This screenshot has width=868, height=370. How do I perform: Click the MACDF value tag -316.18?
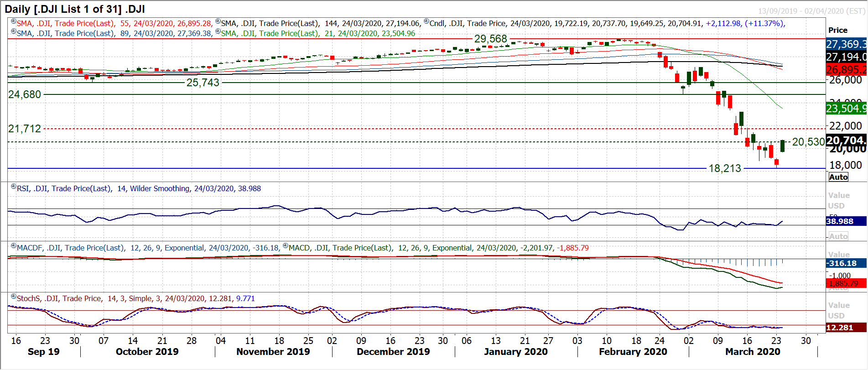pos(846,263)
